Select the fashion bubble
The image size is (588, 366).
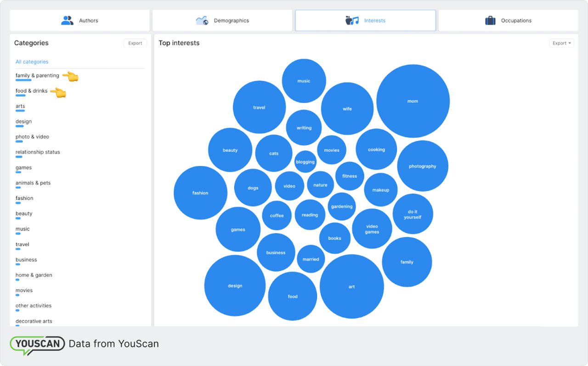coord(200,193)
